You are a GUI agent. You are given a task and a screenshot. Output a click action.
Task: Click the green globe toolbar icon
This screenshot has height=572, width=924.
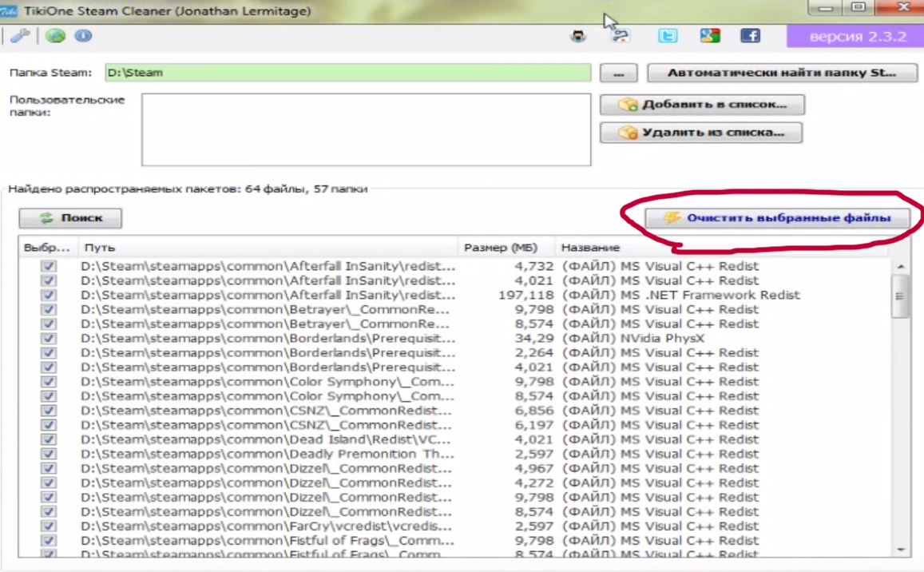[55, 36]
